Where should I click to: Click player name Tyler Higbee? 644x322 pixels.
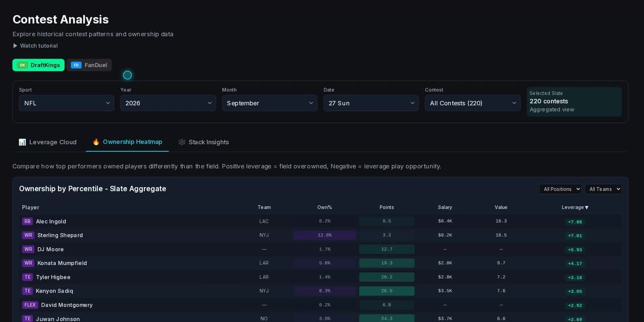[x=53, y=277]
